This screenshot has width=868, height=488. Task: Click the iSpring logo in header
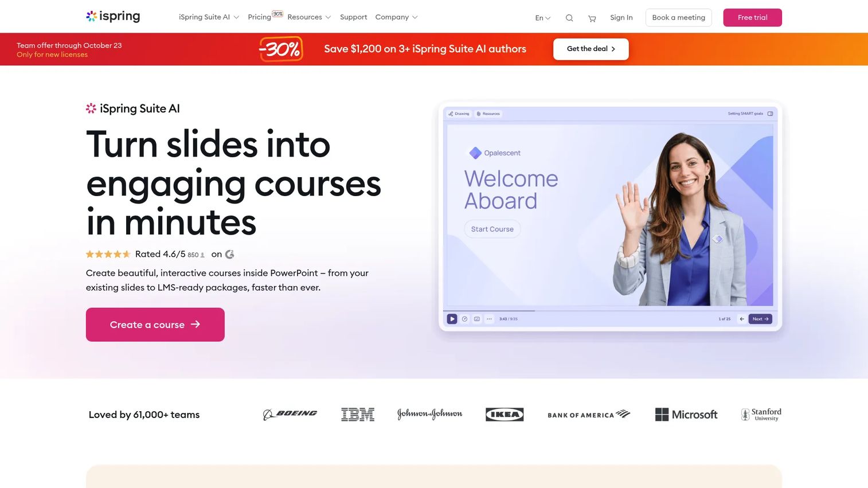[x=113, y=16]
